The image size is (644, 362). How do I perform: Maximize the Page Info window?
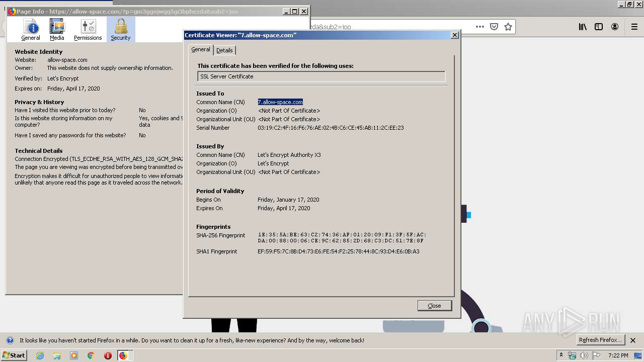pyautogui.click(x=295, y=12)
